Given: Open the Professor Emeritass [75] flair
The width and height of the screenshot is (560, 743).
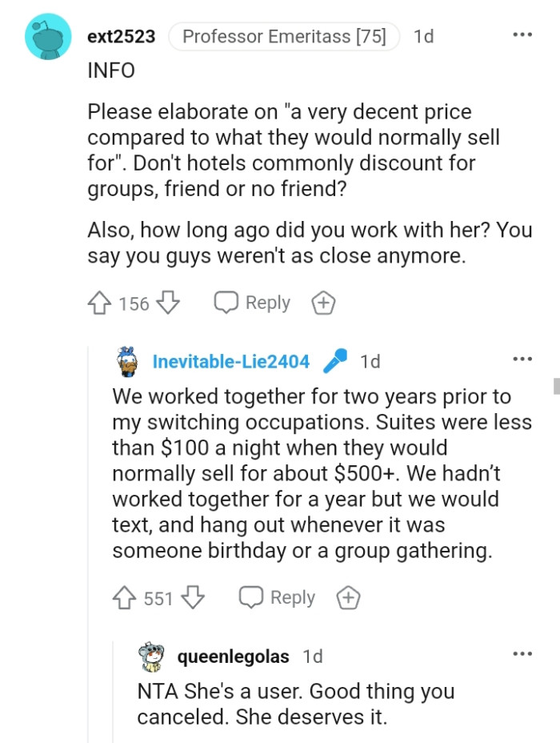Looking at the screenshot, I should tap(283, 36).
